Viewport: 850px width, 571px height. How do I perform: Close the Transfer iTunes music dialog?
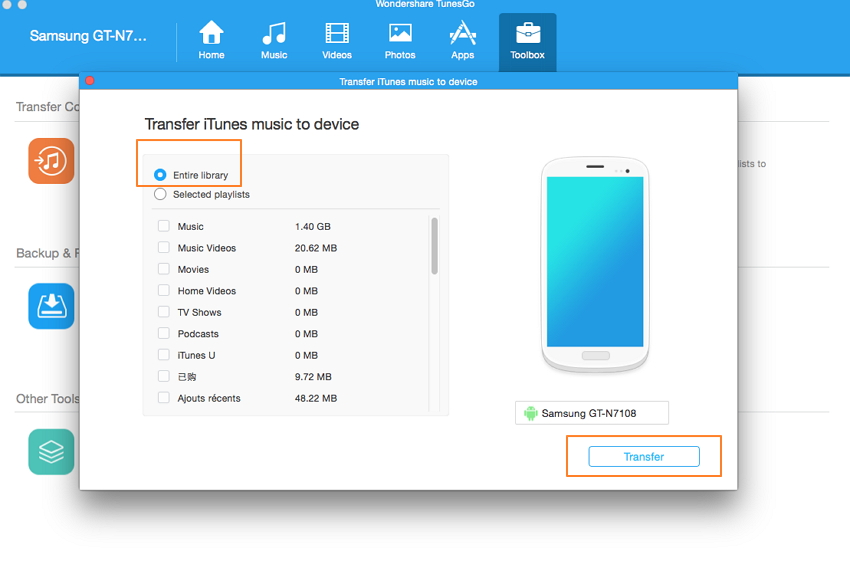(89, 81)
